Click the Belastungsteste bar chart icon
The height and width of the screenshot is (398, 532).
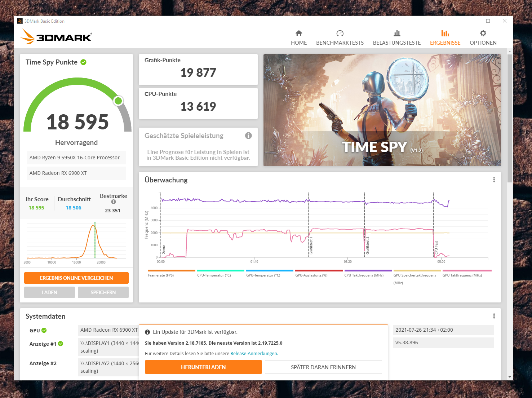[x=397, y=33]
